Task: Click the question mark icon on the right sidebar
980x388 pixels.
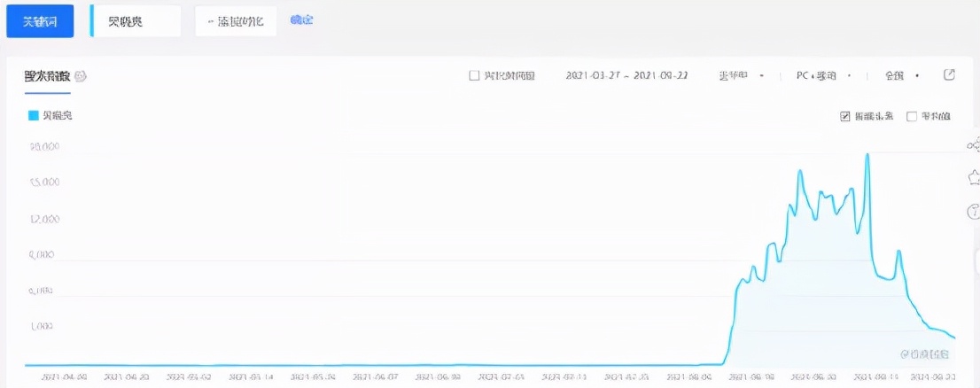Action: (x=974, y=211)
